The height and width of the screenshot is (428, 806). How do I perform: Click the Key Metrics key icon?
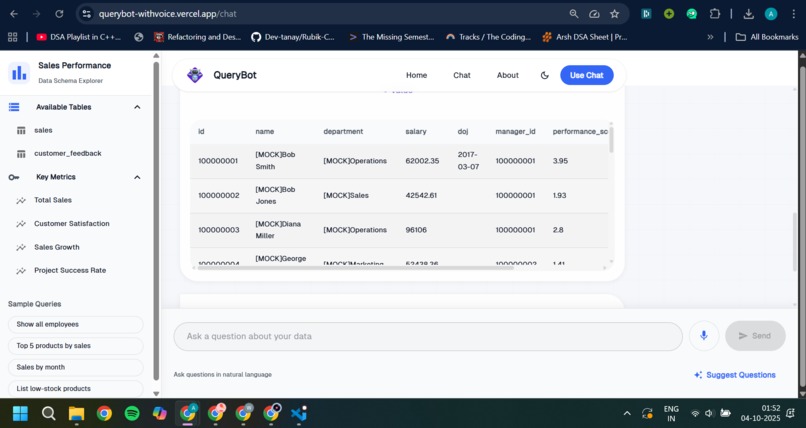(x=14, y=177)
